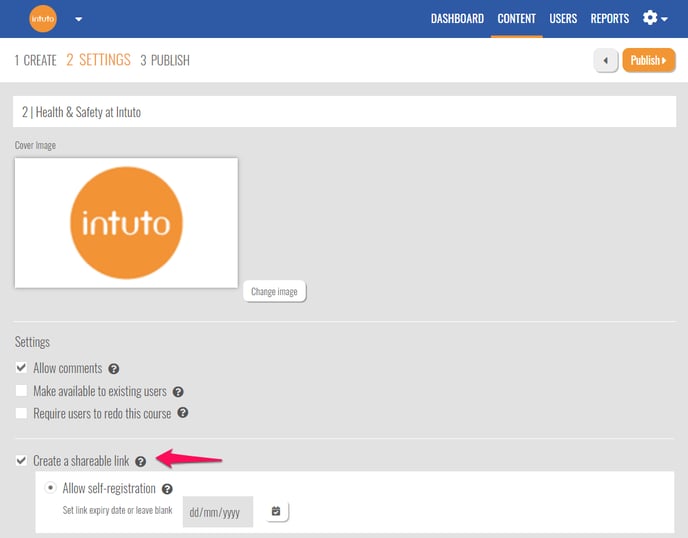The width and height of the screenshot is (688, 538).
Task: Click the link expiry date field
Action: point(218,512)
